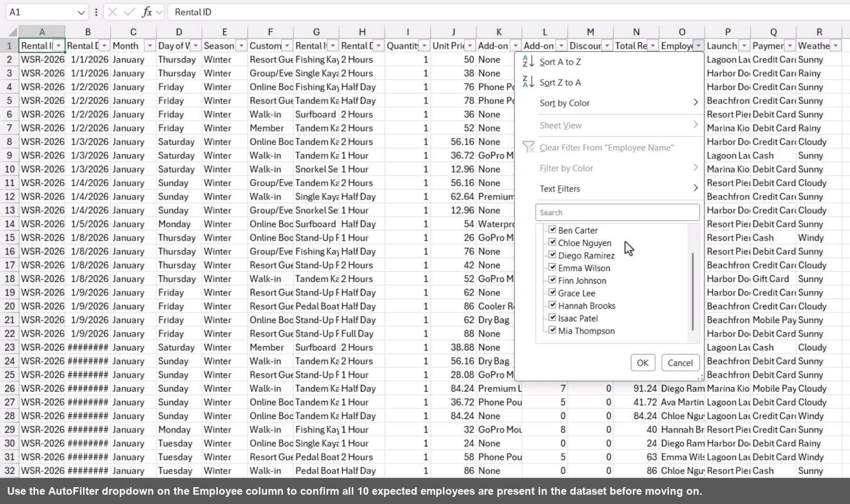The image size is (850, 504).
Task: Click Ava Martin cell in row 27
Action: 681,402
